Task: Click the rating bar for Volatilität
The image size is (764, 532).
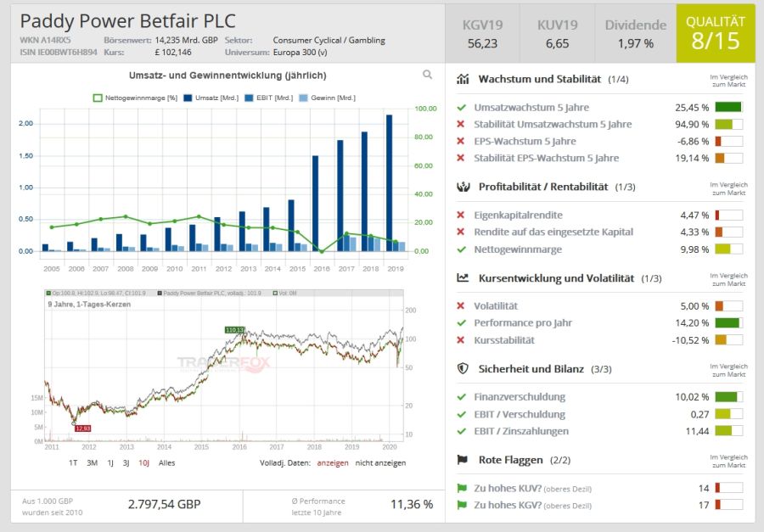Action: [x=729, y=306]
